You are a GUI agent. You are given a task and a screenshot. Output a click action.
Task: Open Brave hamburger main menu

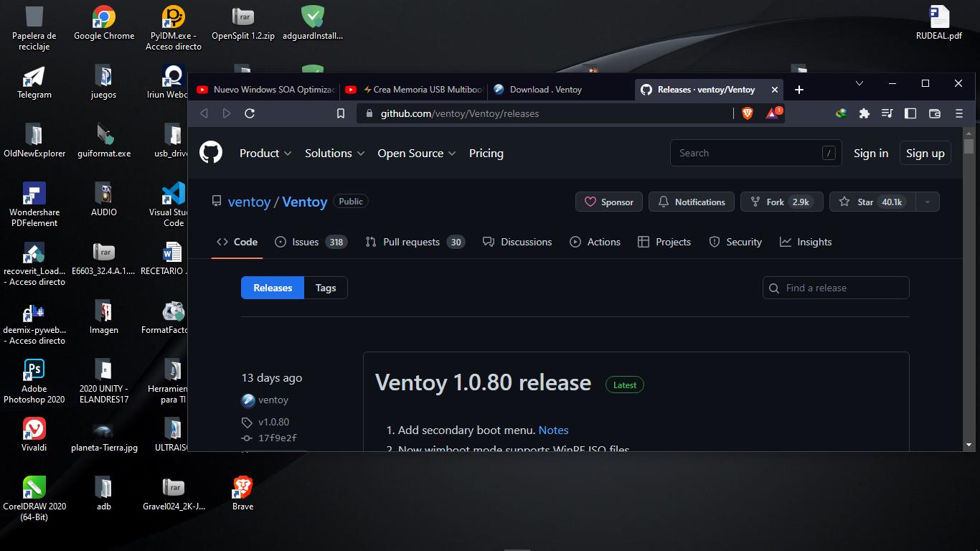[x=958, y=113]
